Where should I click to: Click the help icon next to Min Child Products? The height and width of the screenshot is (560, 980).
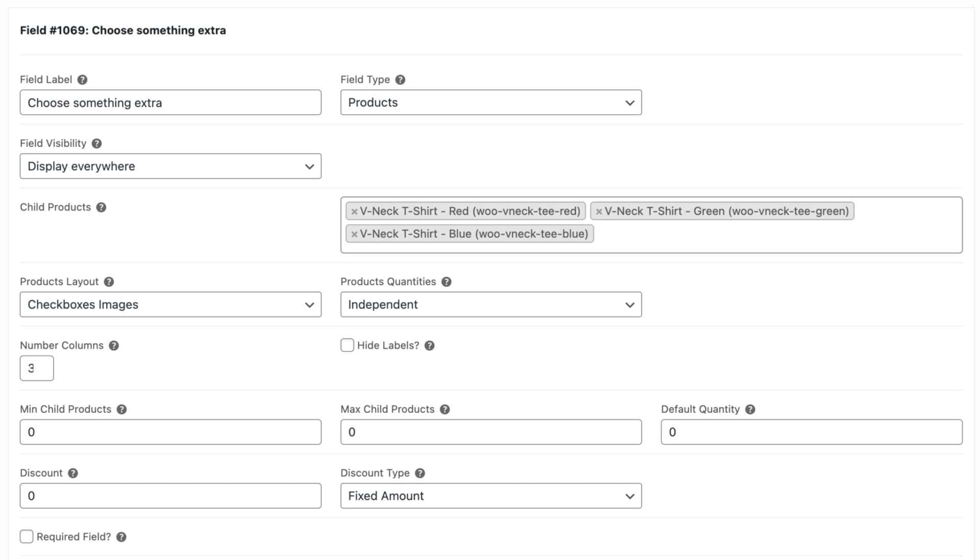click(121, 409)
